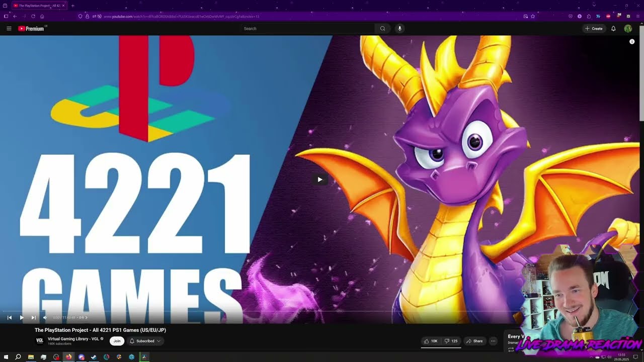The image size is (644, 362).
Task: Share the video via Share button
Action: (x=474, y=341)
